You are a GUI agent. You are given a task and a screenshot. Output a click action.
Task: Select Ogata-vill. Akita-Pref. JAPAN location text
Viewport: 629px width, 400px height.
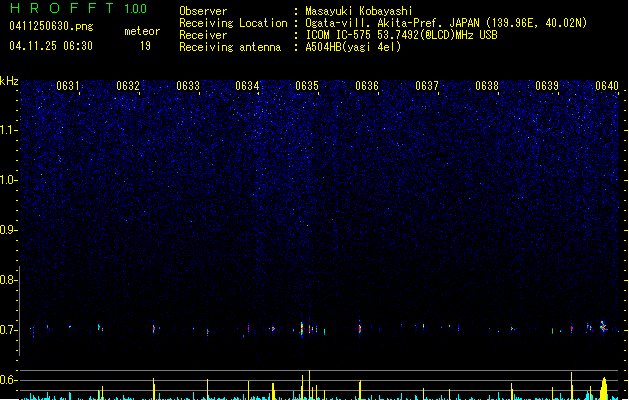446,23
